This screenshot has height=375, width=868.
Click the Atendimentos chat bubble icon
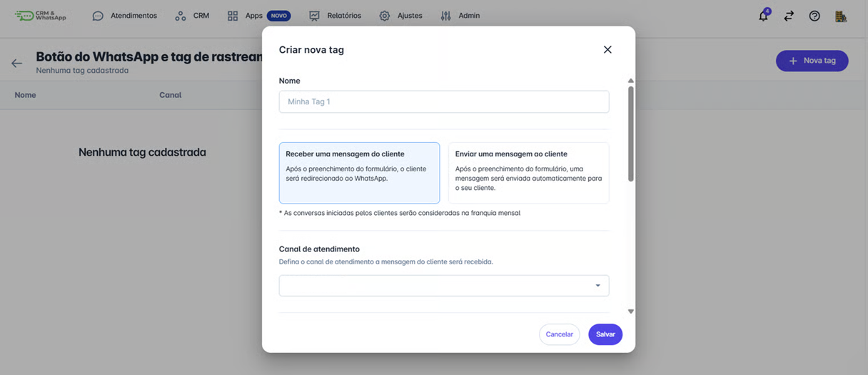pyautogui.click(x=98, y=16)
